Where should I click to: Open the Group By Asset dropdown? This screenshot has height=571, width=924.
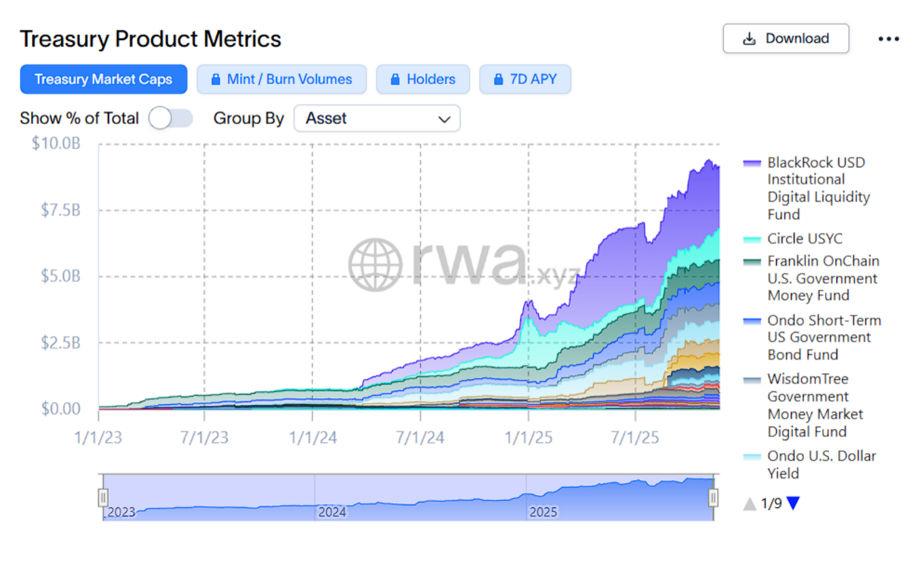coord(377,118)
